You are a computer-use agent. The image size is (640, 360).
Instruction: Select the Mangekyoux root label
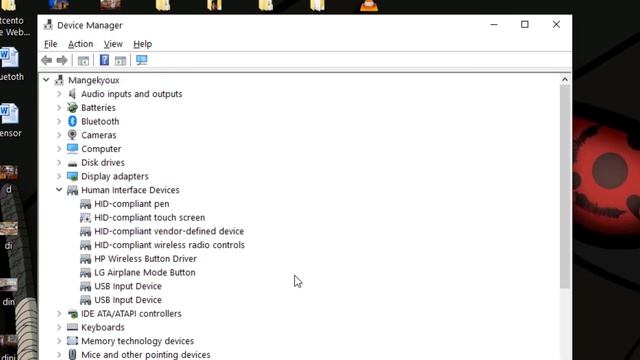coord(93,80)
